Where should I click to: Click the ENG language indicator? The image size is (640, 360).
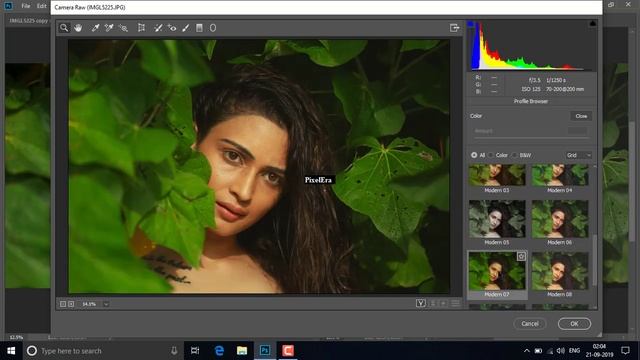574,351
